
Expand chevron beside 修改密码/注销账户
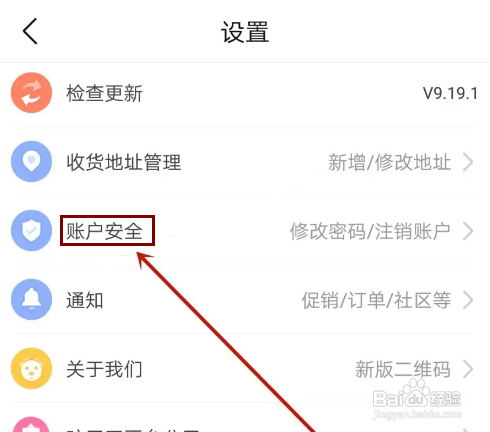468,231
